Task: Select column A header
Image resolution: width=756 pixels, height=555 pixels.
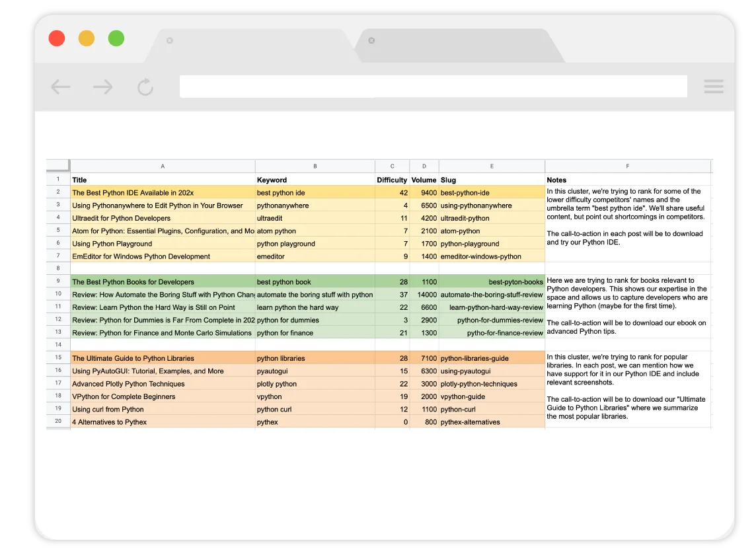Action: [x=163, y=166]
